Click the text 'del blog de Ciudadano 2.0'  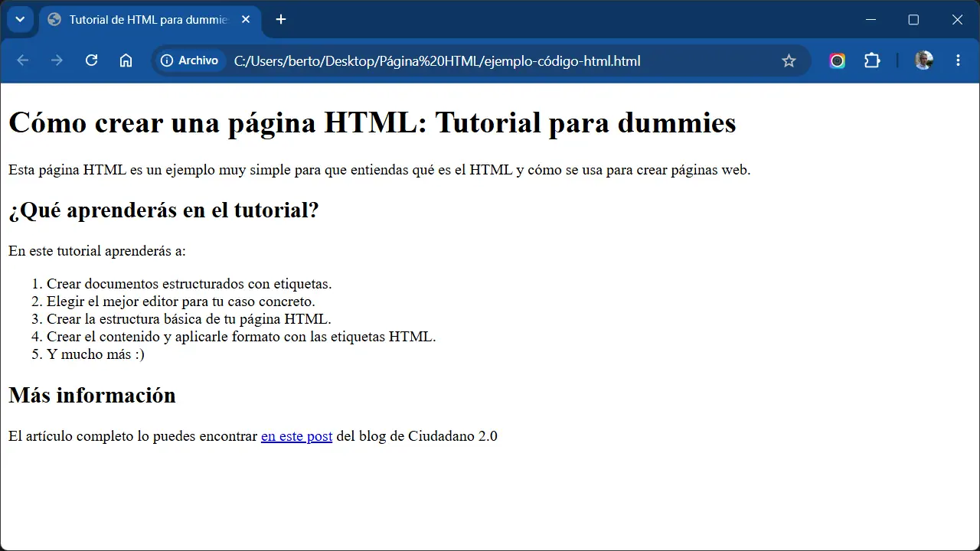[x=416, y=436]
